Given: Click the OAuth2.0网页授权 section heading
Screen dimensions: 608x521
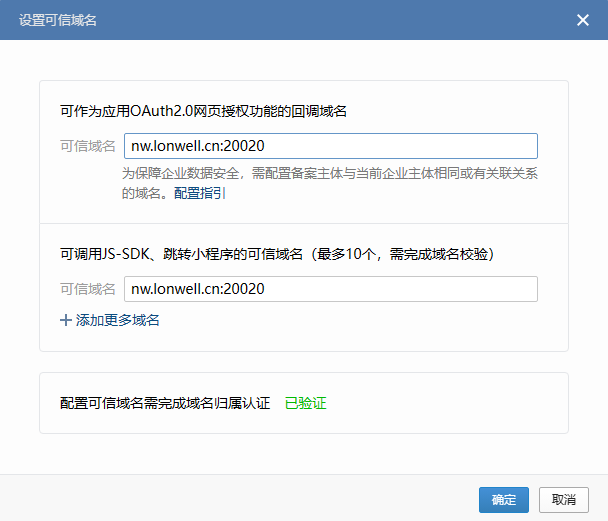Looking at the screenshot, I should tap(203, 111).
